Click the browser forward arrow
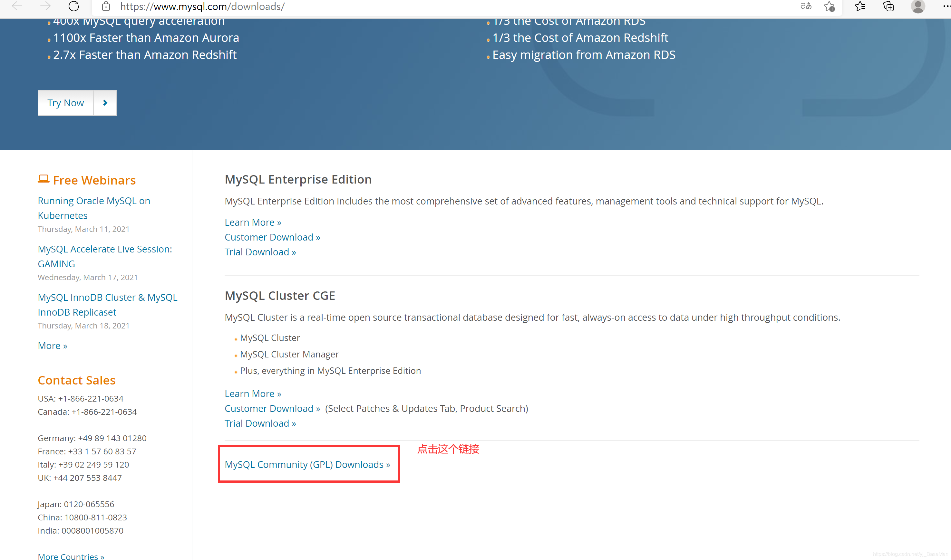951x560 pixels. 45,6
